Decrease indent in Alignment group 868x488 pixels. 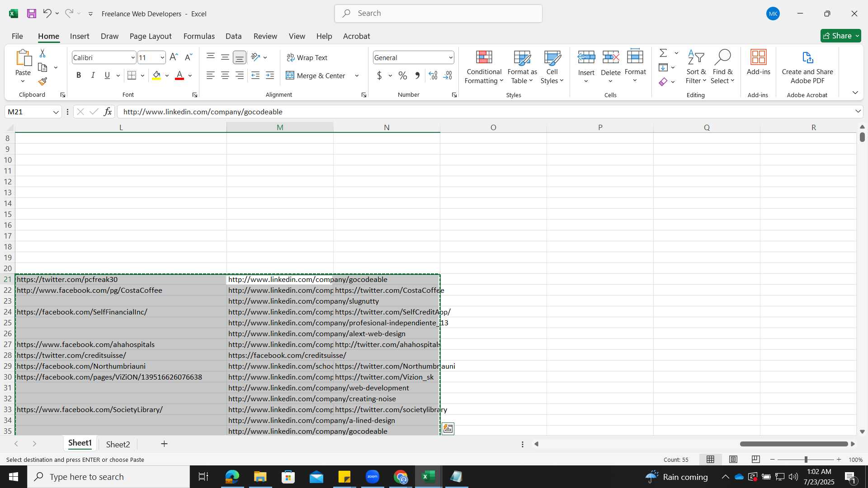coord(255,75)
